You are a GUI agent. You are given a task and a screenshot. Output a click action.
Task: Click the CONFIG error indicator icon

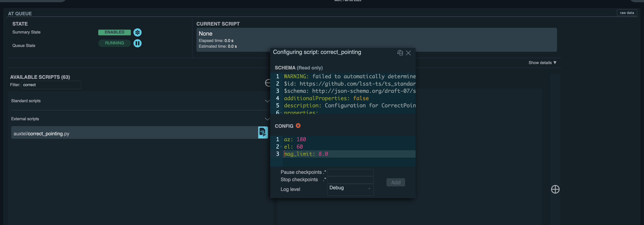pyautogui.click(x=298, y=126)
